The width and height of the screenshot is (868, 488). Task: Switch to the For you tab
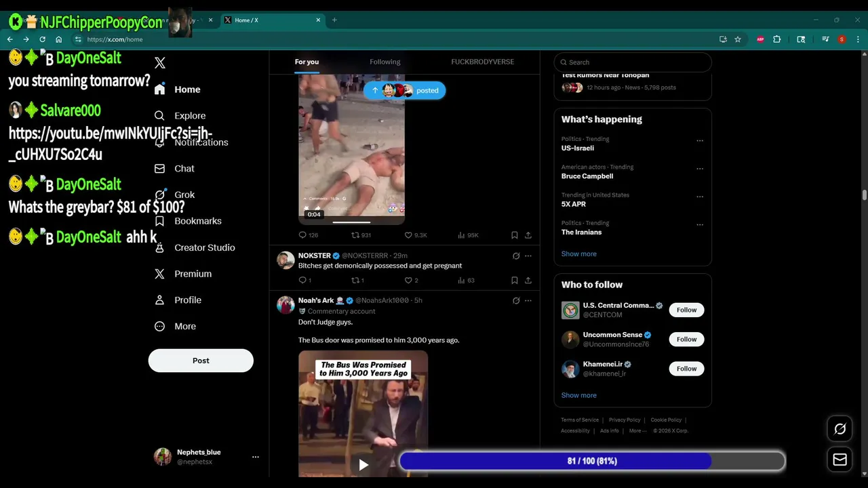click(x=307, y=62)
